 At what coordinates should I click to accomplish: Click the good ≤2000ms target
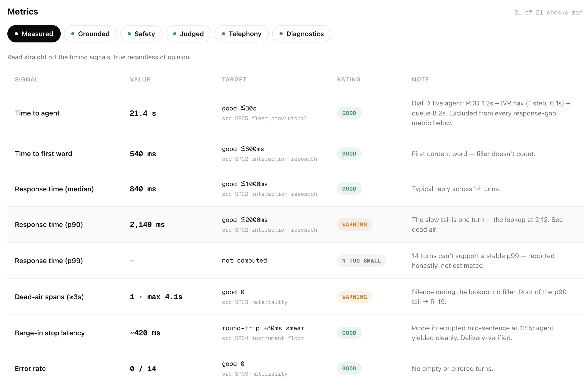tap(245, 220)
